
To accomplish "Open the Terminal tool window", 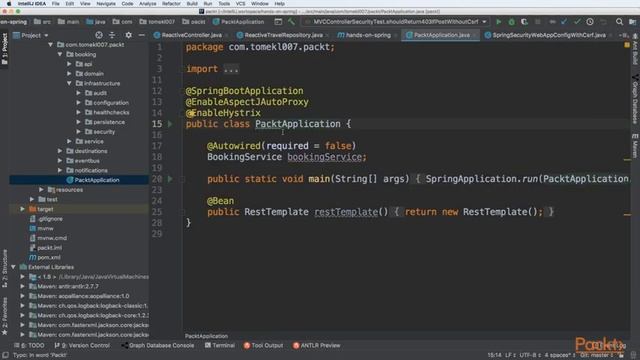I will pos(220,345).
